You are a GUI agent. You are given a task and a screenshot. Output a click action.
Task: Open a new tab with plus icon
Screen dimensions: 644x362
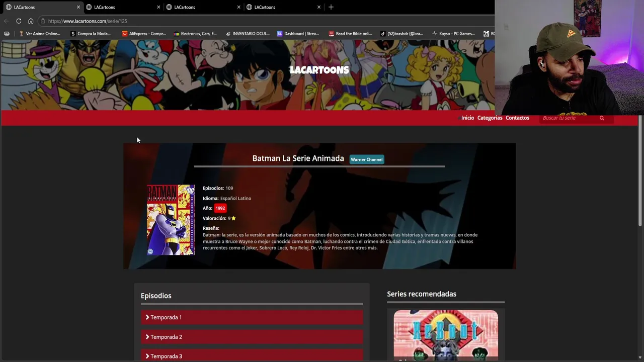click(x=331, y=7)
